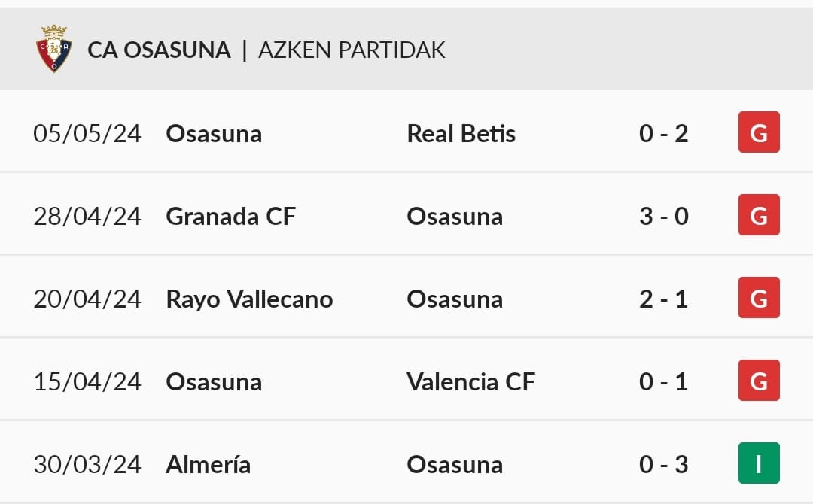Open Osasuna home team in 15/04/24 match
Screen dimensions: 813x504
click(214, 381)
